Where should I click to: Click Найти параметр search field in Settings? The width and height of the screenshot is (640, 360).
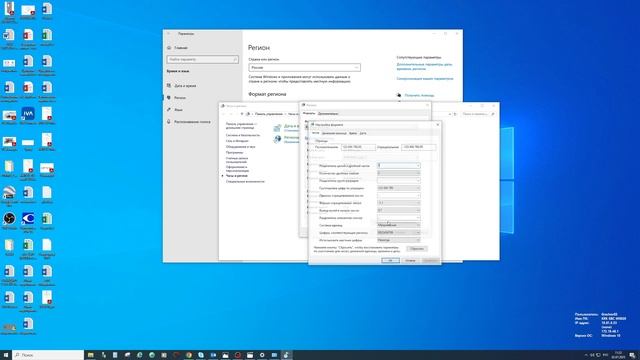202,60
